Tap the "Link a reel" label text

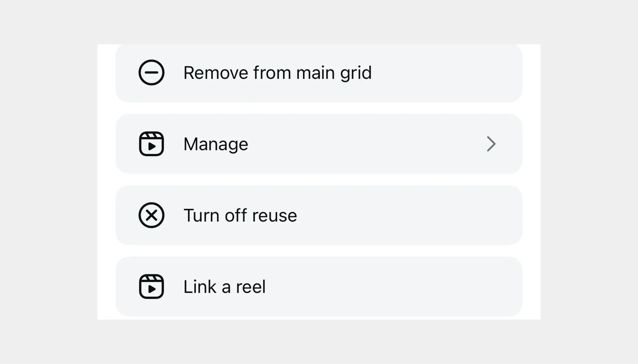pyautogui.click(x=224, y=287)
